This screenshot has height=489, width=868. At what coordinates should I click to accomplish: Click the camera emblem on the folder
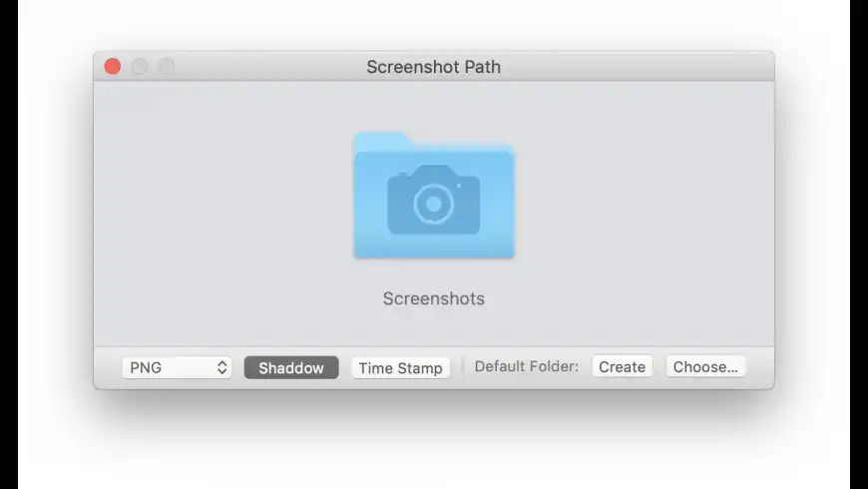point(433,200)
